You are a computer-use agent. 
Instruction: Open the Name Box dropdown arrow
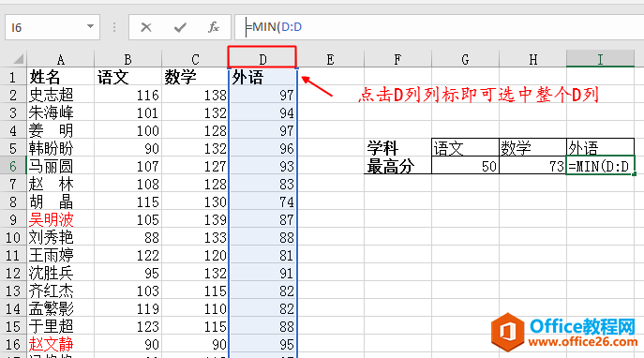(x=90, y=26)
